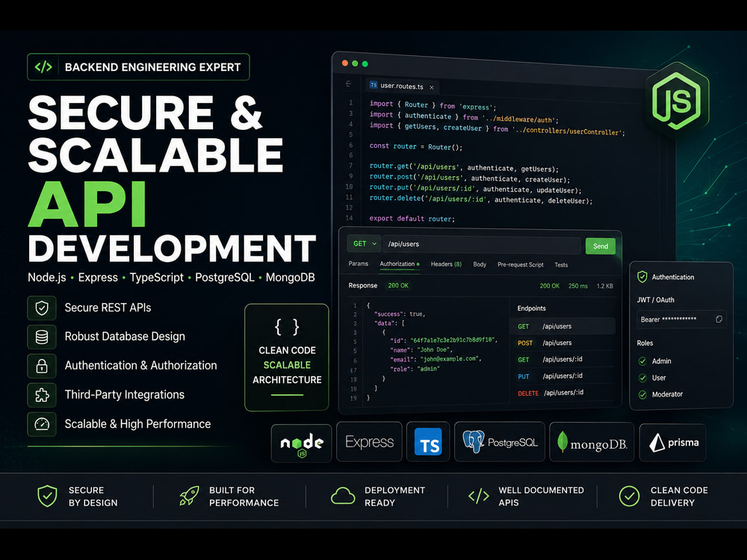Click the Clean Code Scalable Architecture card
This screenshot has height=560, width=747.
pos(287,357)
